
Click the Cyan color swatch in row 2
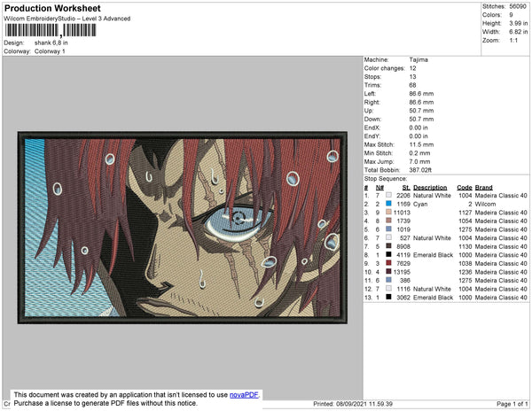click(388, 204)
